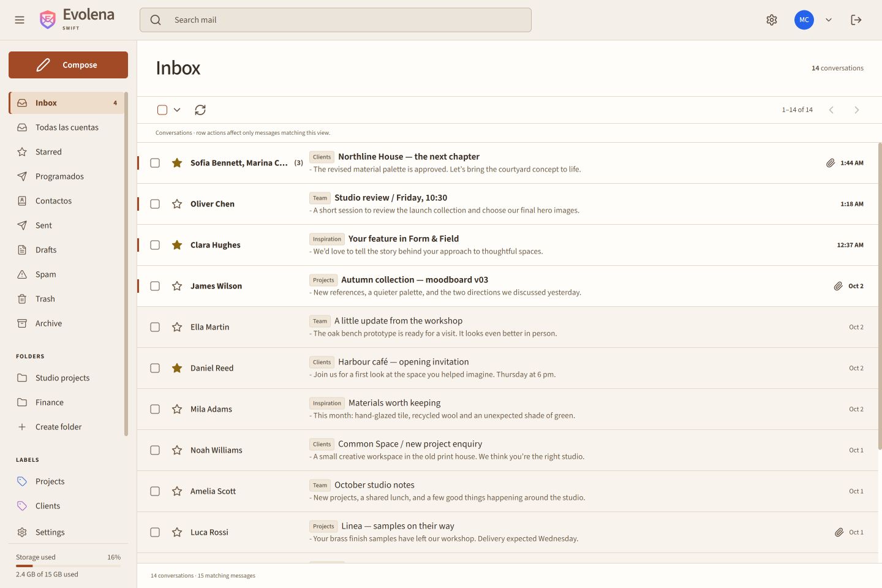Toggle the select-all conversations checkbox
The height and width of the screenshot is (588, 882).
(x=162, y=110)
